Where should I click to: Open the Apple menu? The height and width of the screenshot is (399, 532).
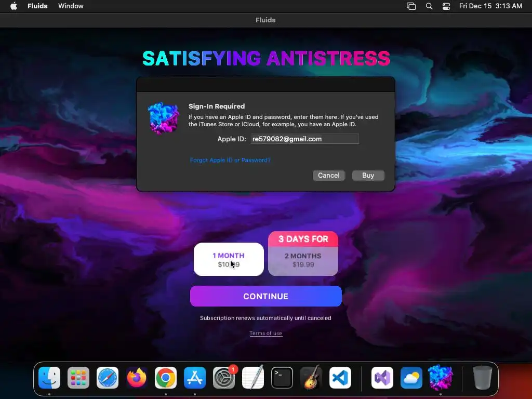pyautogui.click(x=14, y=6)
